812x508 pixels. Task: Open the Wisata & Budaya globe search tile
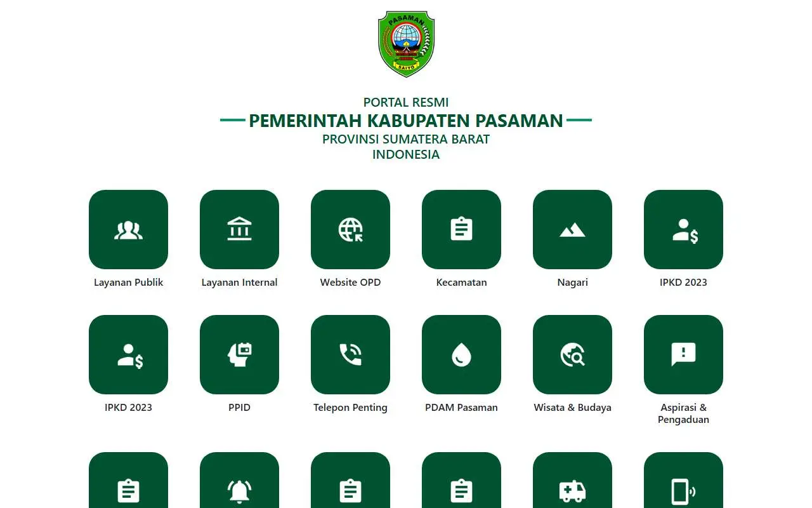[572, 354]
